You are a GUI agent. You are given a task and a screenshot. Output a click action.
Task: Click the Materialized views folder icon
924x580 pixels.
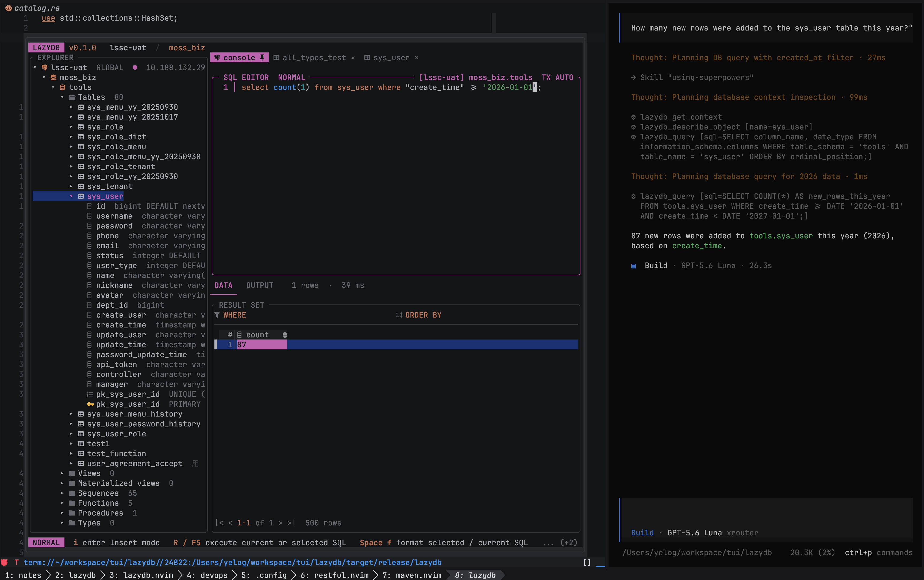click(72, 483)
